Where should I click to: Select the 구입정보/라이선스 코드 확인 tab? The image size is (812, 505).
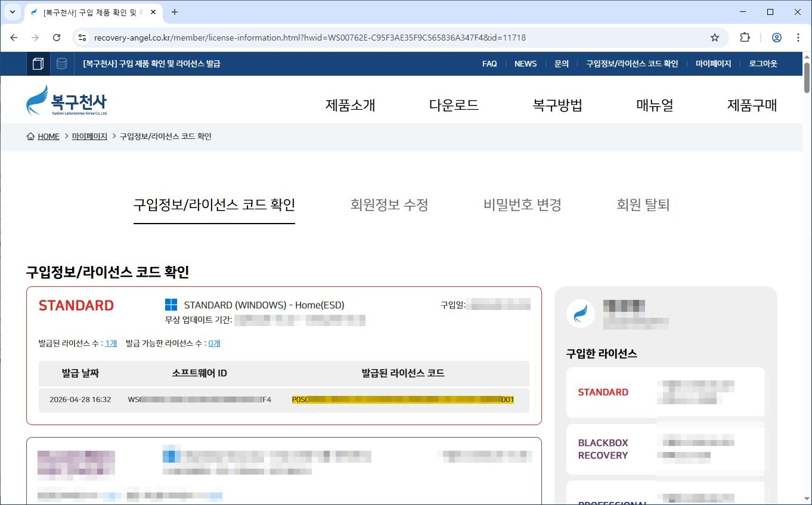click(x=214, y=205)
